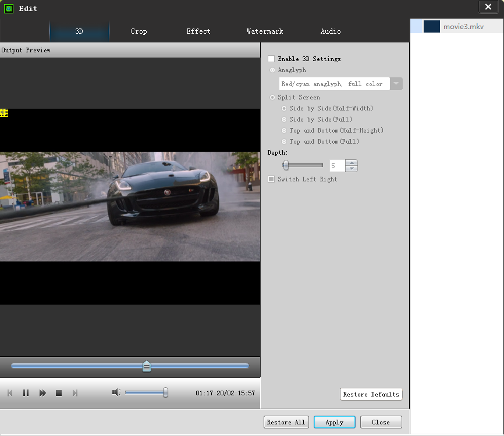Increase Depth value with up arrow
Viewport: 504px width, 436px height.
351,163
